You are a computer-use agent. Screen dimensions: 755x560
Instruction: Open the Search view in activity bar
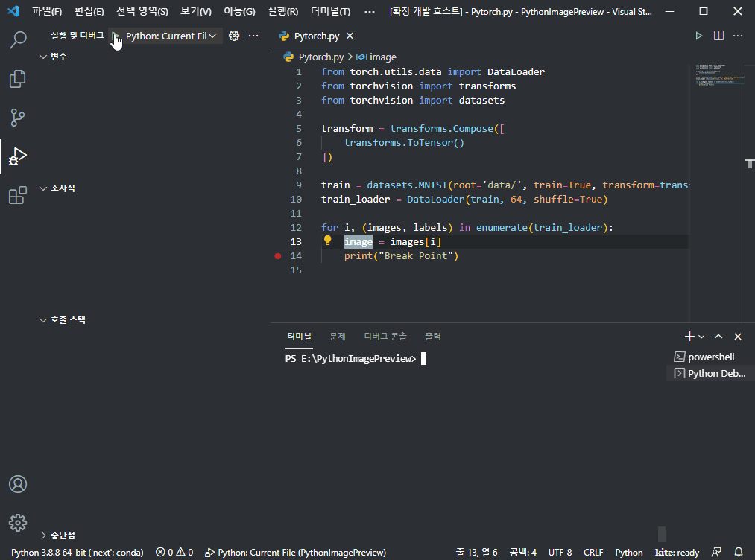pyautogui.click(x=18, y=39)
